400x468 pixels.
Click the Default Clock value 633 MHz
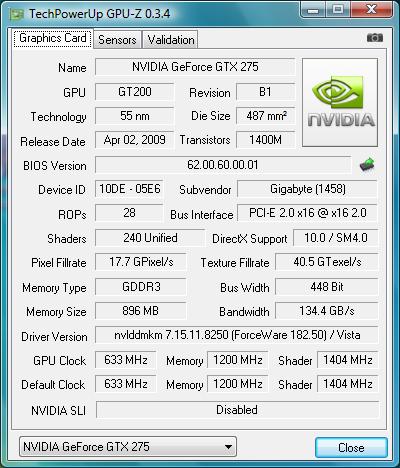click(126, 384)
